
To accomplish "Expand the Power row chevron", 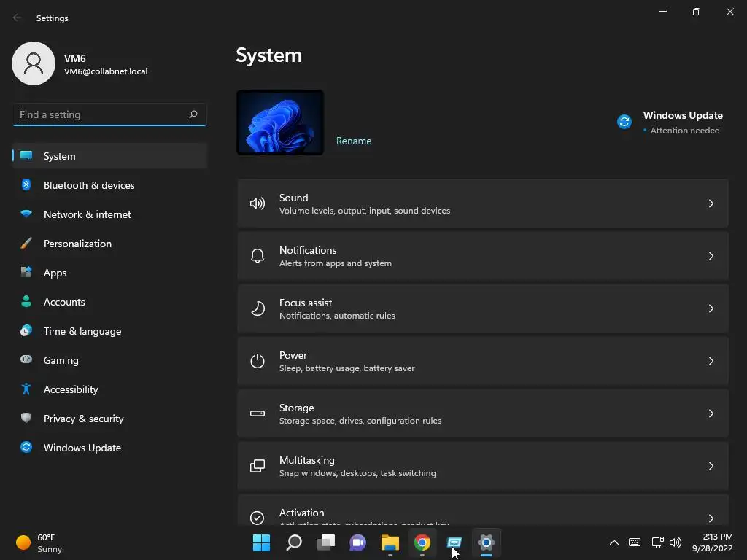I will pos(711,361).
